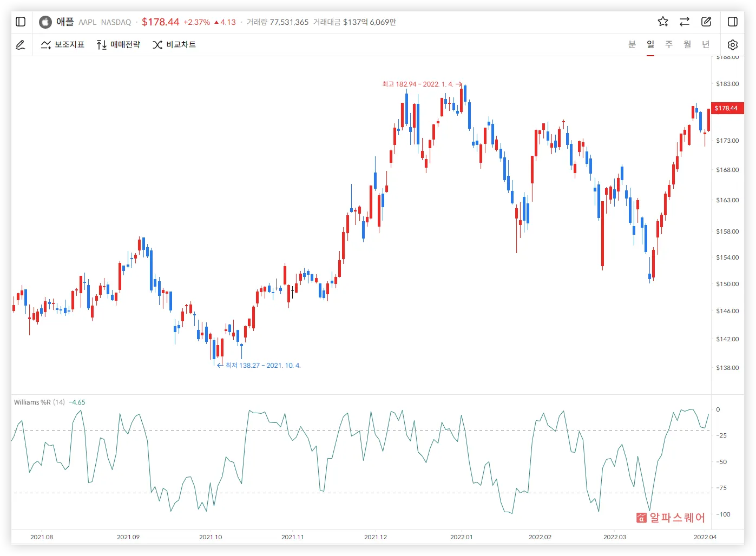Click the 2022.02 date axis label
This screenshot has width=756, height=556.
540,537
